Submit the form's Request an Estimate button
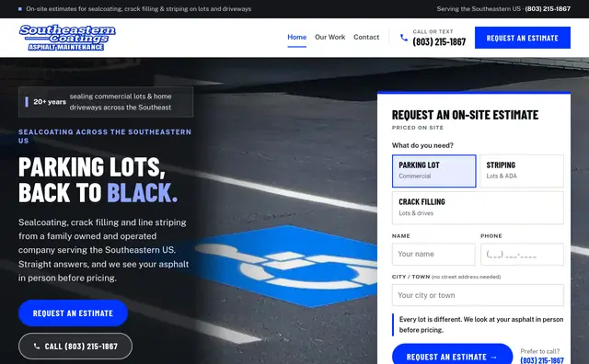This screenshot has height=364, width=589. click(x=452, y=355)
